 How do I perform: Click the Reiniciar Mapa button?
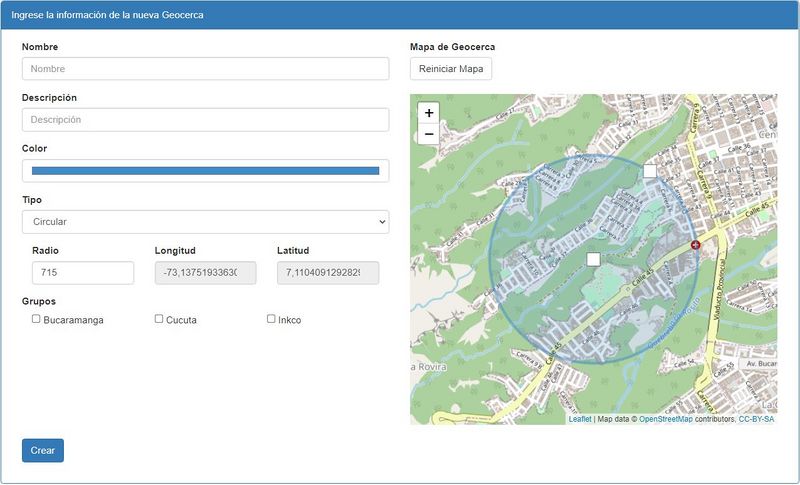coord(451,69)
